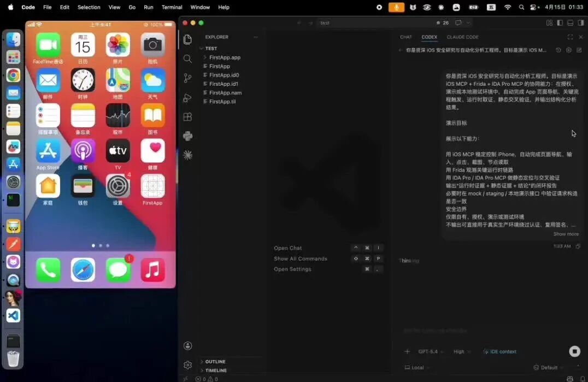
Task: Open the GPT-5.4 model dropdown
Action: coord(431,351)
